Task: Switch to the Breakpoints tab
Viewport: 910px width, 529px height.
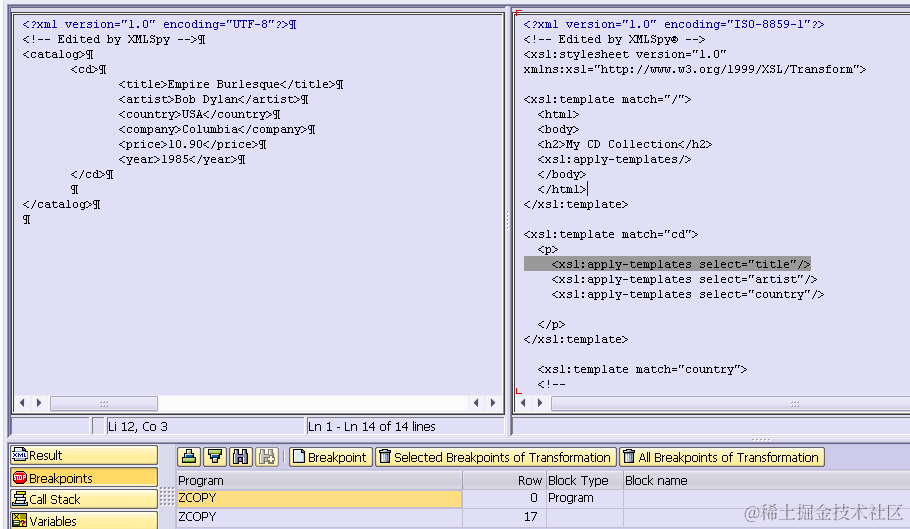Action: (84, 477)
